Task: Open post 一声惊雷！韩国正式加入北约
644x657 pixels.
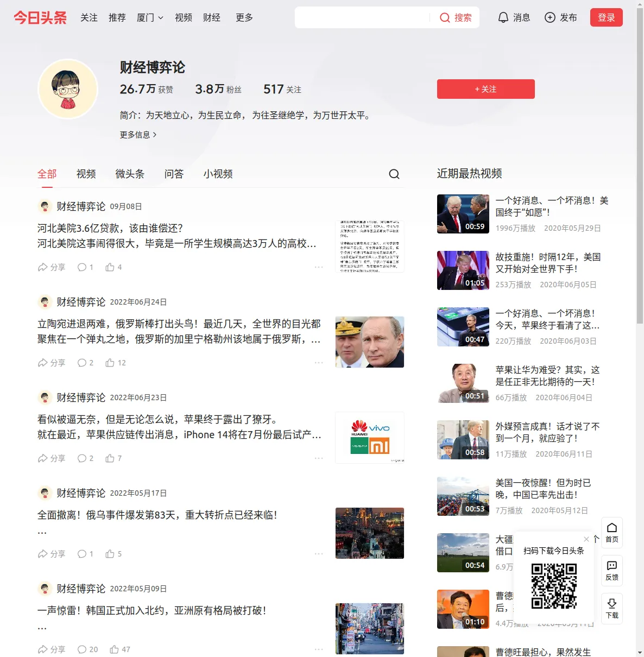Action: pyautogui.click(x=152, y=610)
